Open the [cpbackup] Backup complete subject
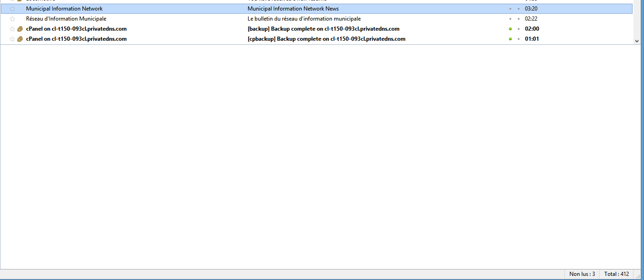This screenshot has width=644, height=280. point(326,39)
